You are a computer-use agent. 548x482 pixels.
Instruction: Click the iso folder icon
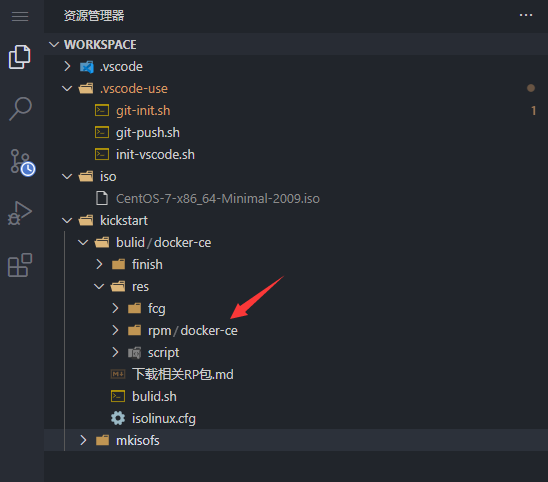pyautogui.click(x=86, y=177)
